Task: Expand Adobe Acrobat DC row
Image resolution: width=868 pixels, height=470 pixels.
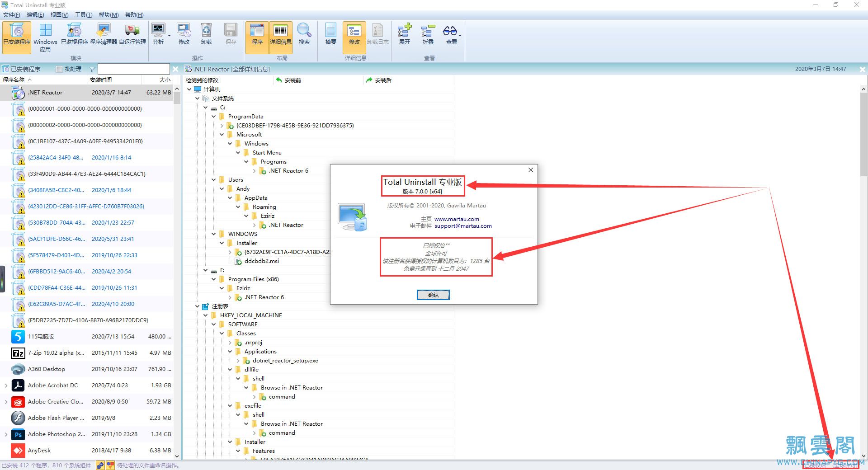Action: pos(6,385)
